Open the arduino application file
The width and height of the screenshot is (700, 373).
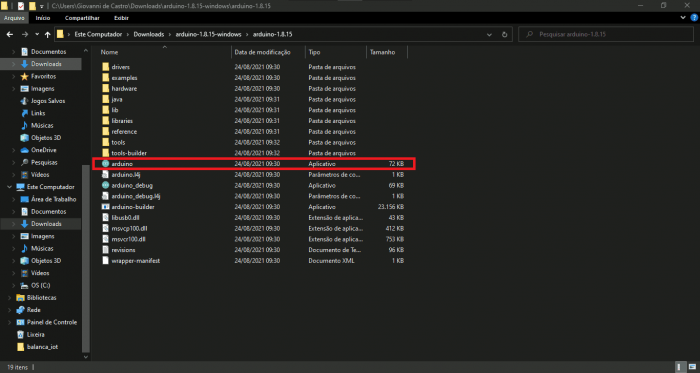tap(254, 164)
